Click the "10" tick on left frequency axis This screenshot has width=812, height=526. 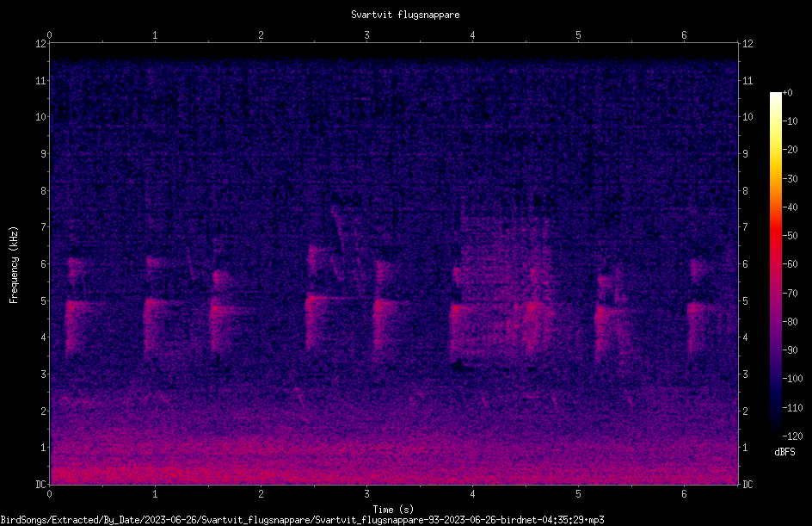click(x=41, y=117)
